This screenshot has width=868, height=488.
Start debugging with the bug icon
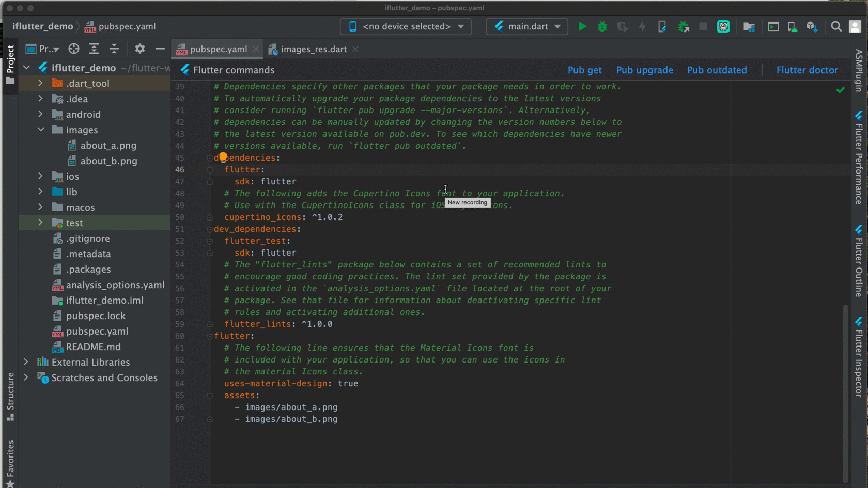(602, 26)
